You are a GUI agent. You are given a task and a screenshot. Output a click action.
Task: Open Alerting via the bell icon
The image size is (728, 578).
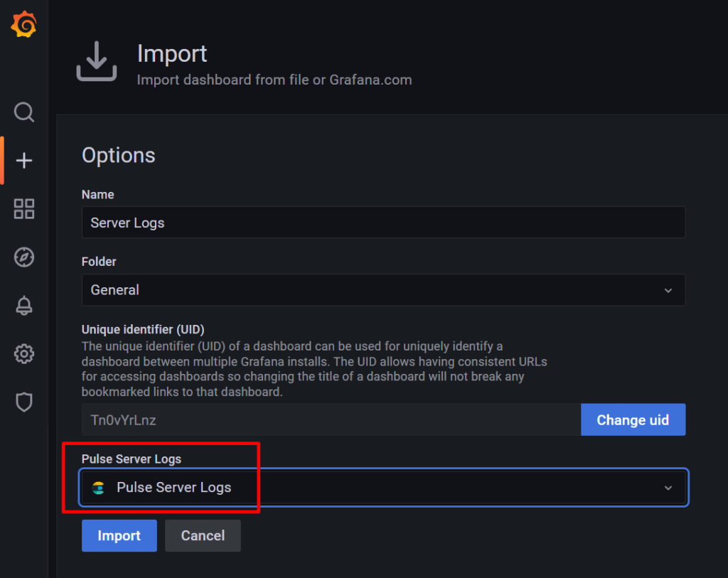(24, 306)
